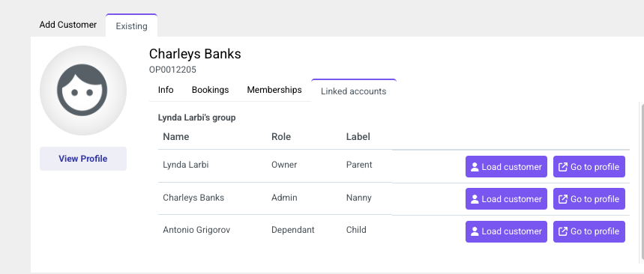Select customer ID OP0012205
This screenshot has width=644, height=274.
click(172, 70)
